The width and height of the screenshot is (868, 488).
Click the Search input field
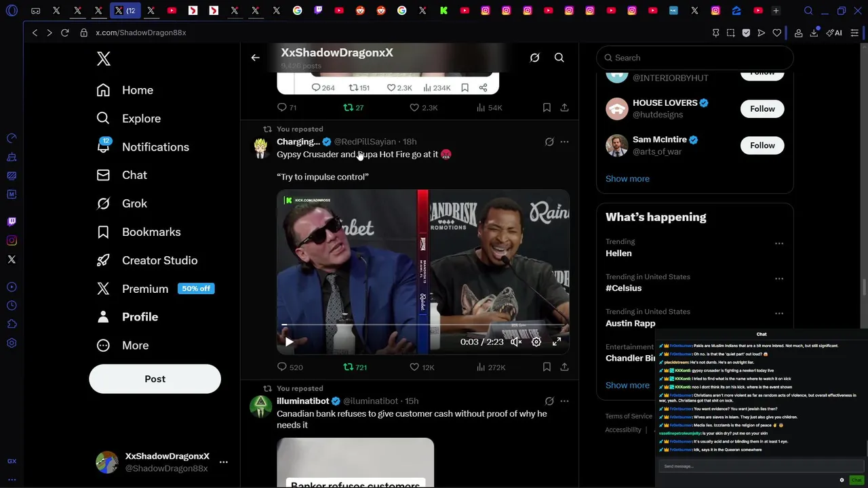(695, 58)
